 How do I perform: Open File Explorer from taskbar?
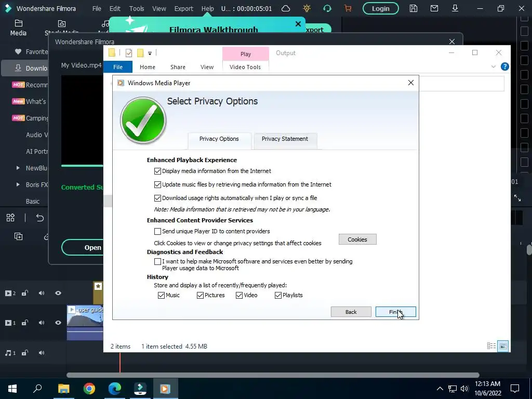click(x=63, y=389)
